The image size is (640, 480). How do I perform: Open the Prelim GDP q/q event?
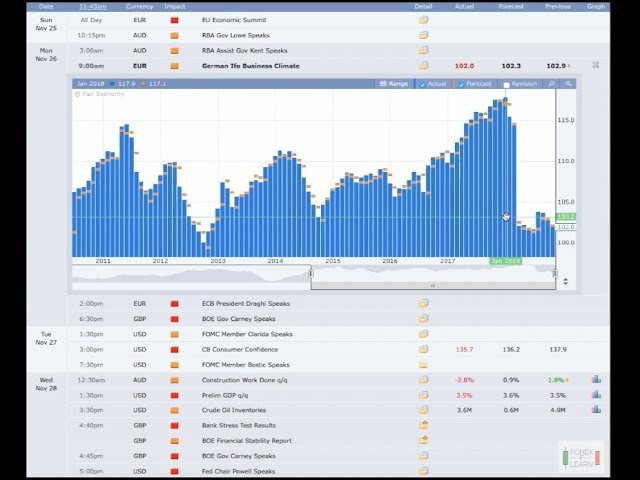pos(225,395)
